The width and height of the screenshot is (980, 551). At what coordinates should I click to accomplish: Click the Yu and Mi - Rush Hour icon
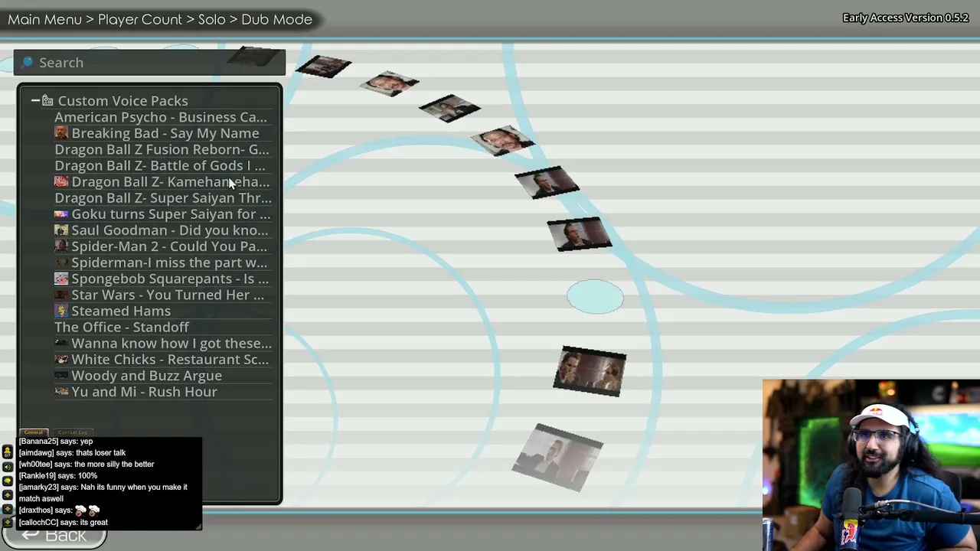click(x=61, y=392)
